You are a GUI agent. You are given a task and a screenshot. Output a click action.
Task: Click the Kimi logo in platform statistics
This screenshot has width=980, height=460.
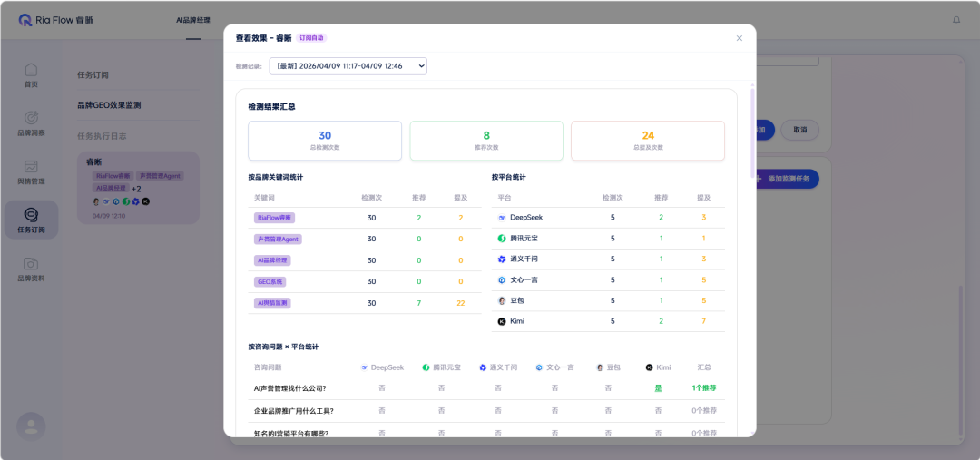tap(502, 321)
